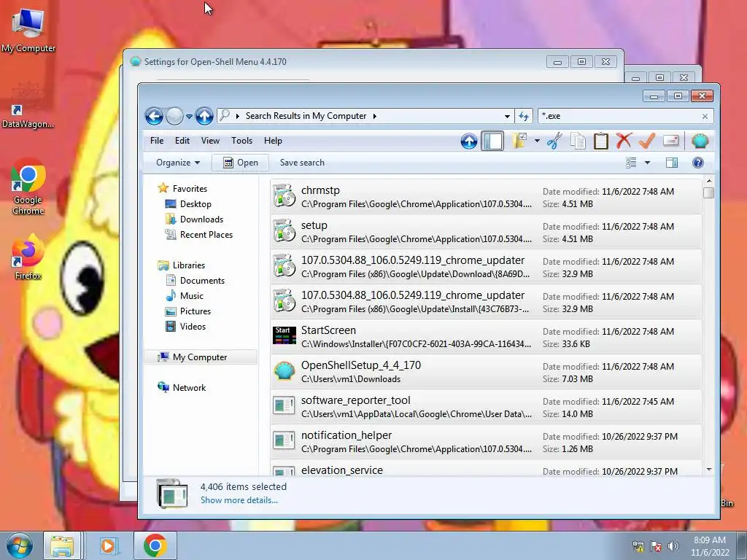Open the Pictures library
This screenshot has width=747, height=560.
pyautogui.click(x=196, y=311)
